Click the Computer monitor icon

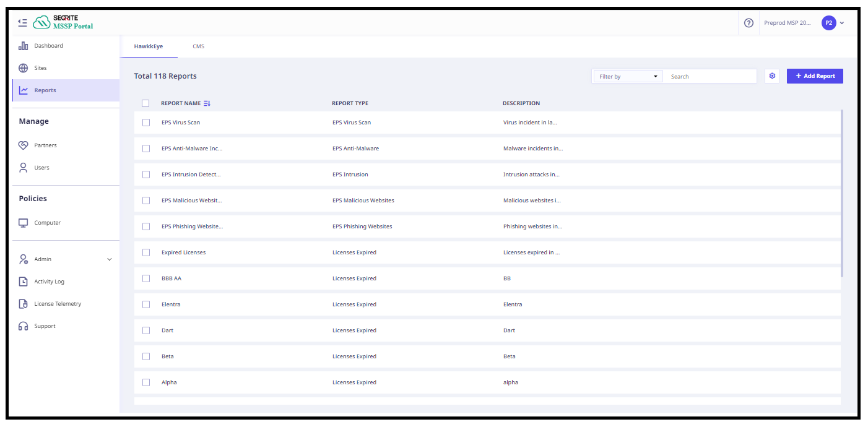click(24, 223)
